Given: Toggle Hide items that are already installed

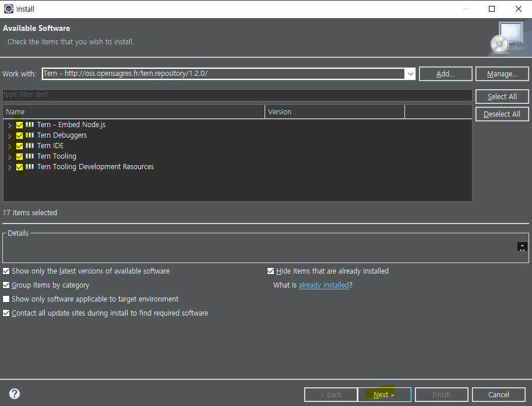Looking at the screenshot, I should coord(270,271).
